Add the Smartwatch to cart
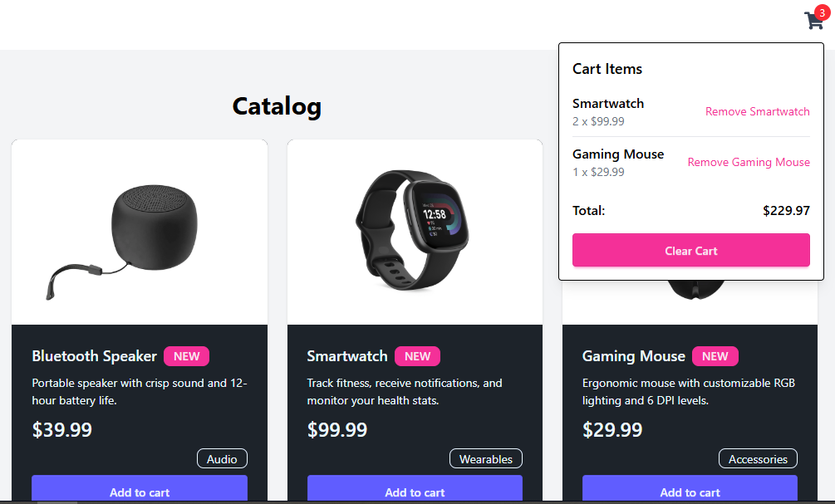The height and width of the screenshot is (504, 835). click(415, 492)
